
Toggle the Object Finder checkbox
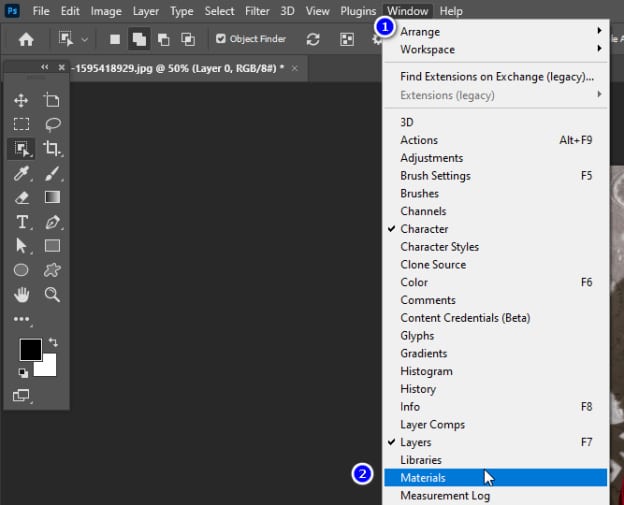(221, 39)
